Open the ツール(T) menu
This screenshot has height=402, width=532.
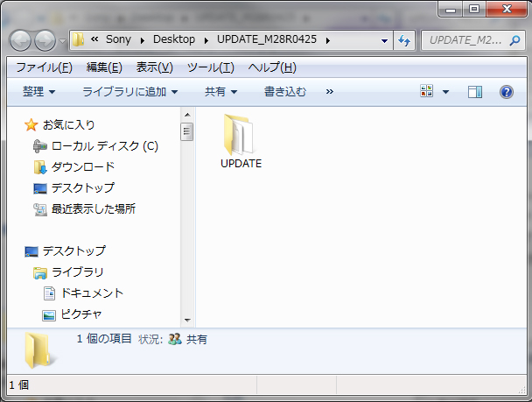(x=210, y=67)
